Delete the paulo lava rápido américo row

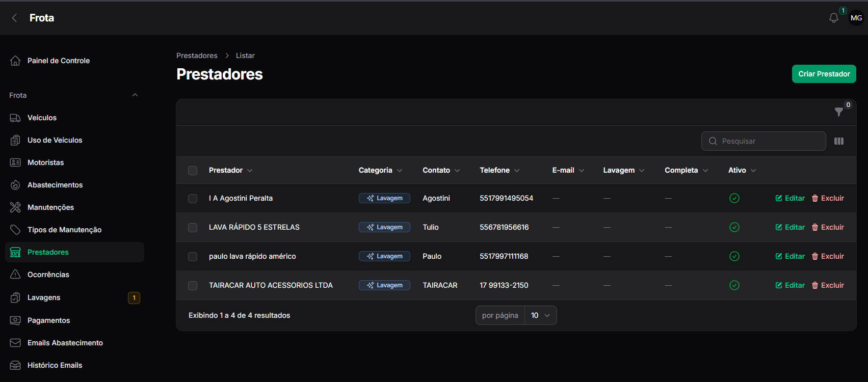tap(828, 256)
